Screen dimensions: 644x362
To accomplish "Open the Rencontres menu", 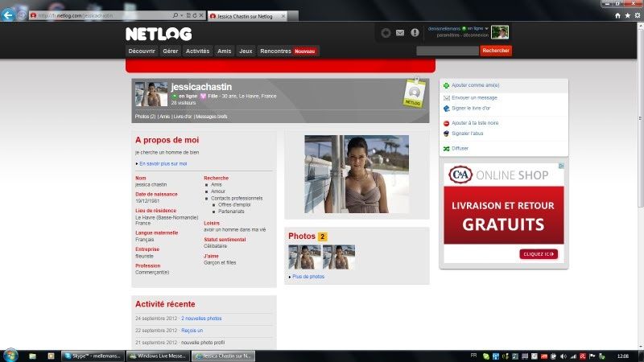I will pos(275,51).
